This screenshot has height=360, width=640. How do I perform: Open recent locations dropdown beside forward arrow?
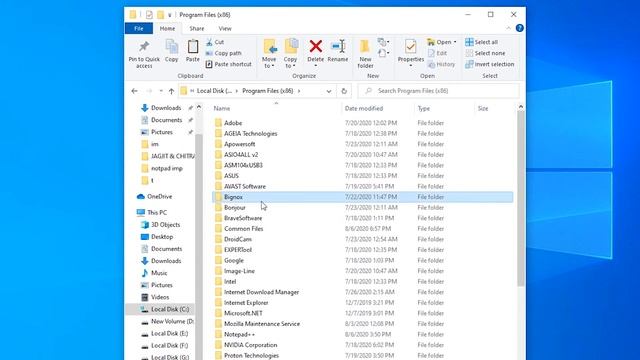[x=161, y=91]
